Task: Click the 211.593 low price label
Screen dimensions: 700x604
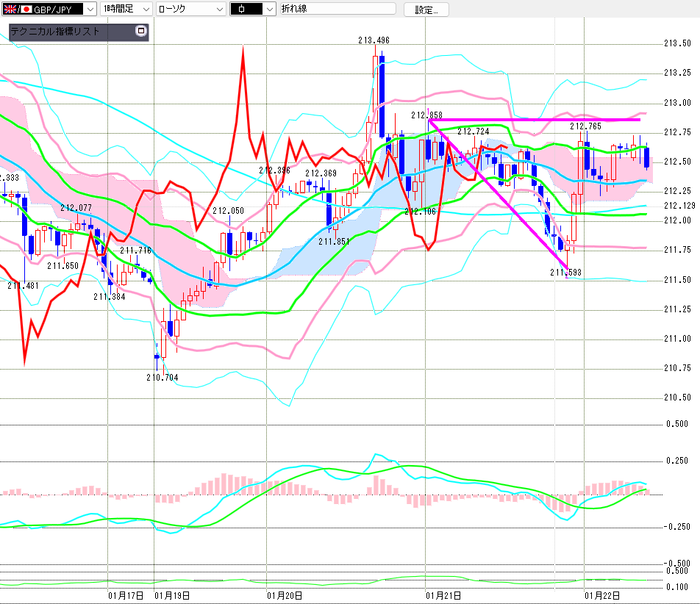Action: point(565,272)
